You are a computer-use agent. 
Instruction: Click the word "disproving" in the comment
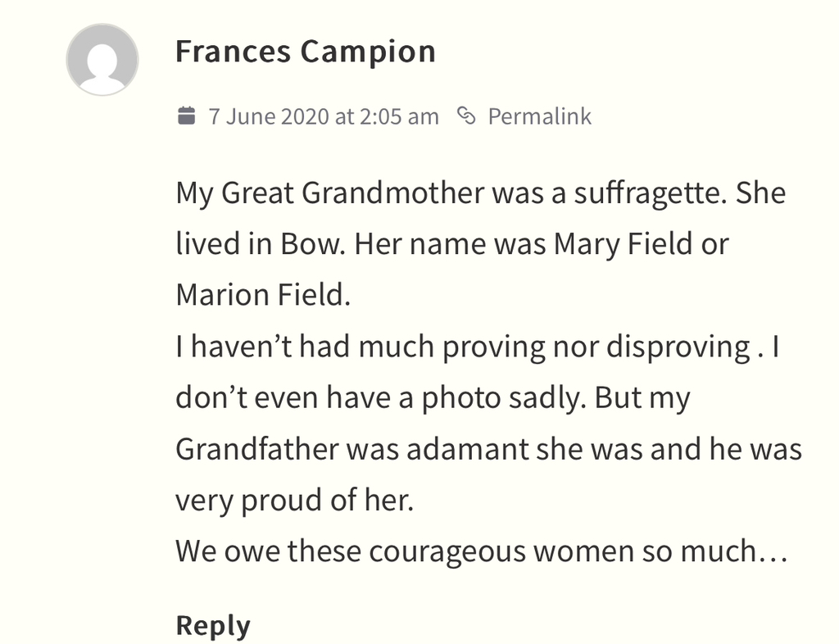tap(675, 347)
